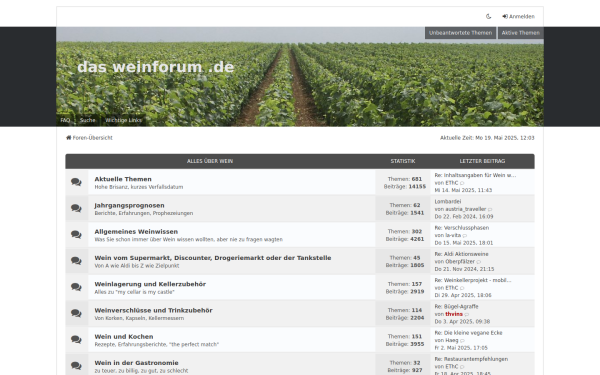Open Unbeantwortete Themen tab
The width and height of the screenshot is (600, 375).
[460, 33]
